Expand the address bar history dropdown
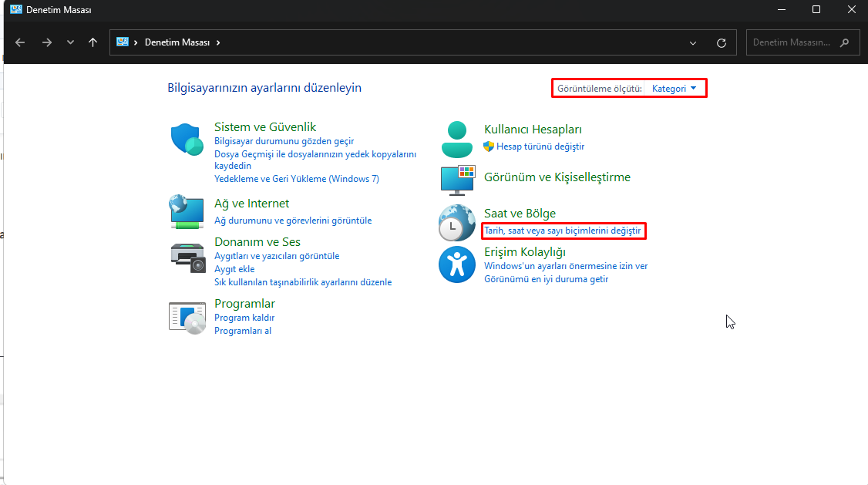This screenshot has width=868, height=485. coord(692,43)
